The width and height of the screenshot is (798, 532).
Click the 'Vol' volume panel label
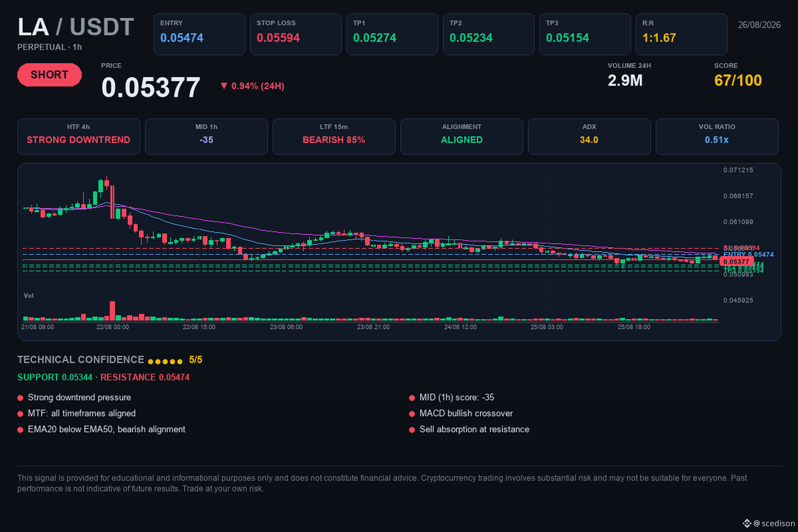click(x=29, y=296)
